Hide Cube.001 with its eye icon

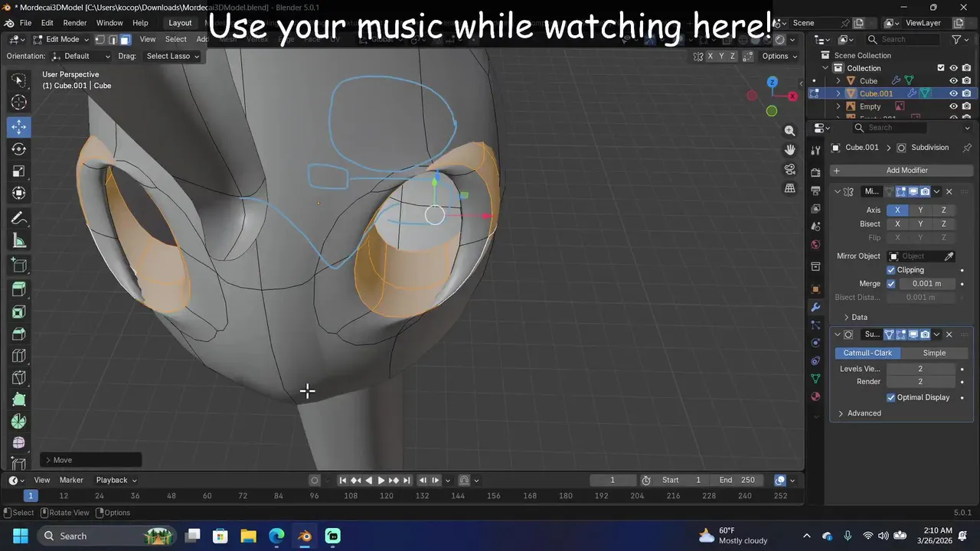tap(954, 93)
